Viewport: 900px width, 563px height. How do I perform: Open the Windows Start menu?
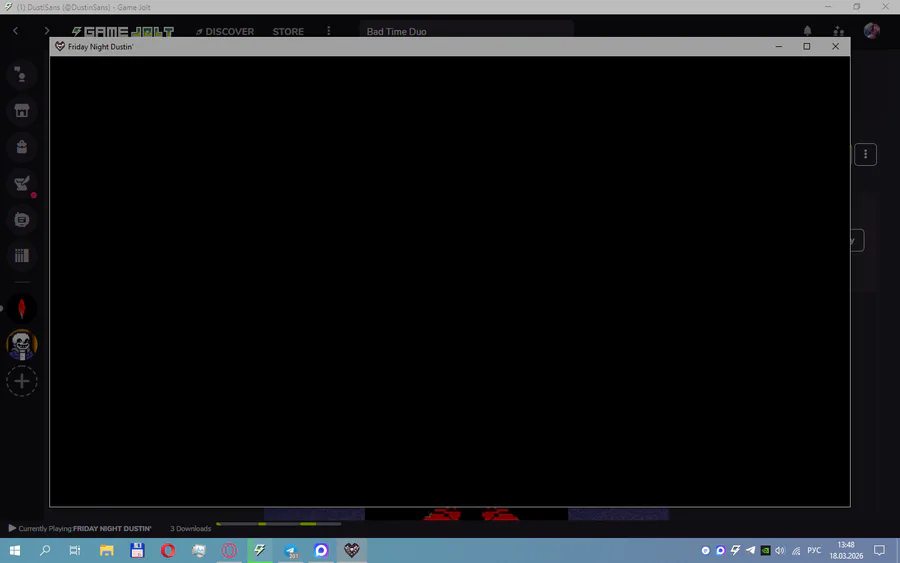pyautogui.click(x=15, y=551)
